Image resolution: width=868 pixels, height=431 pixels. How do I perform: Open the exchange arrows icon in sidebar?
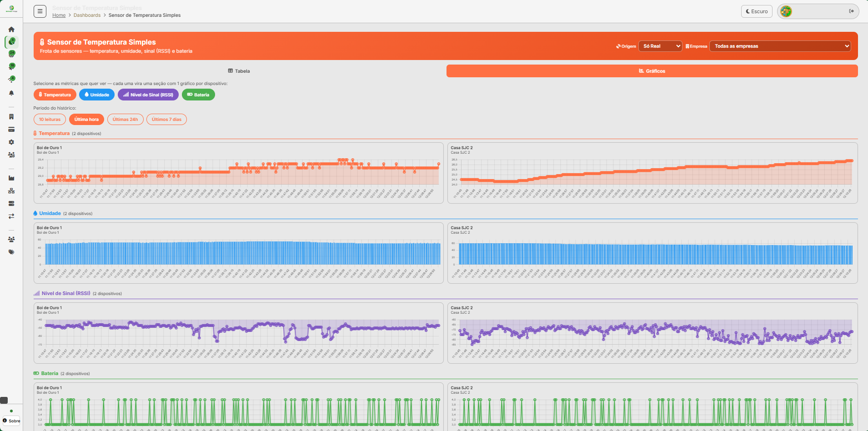pos(11,216)
